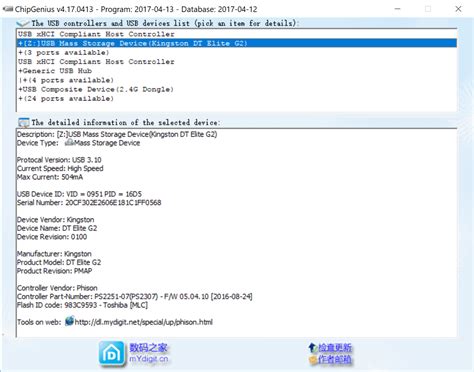Click the detailed information of selected device heading
The height and width of the screenshot is (372, 474).
(x=126, y=122)
